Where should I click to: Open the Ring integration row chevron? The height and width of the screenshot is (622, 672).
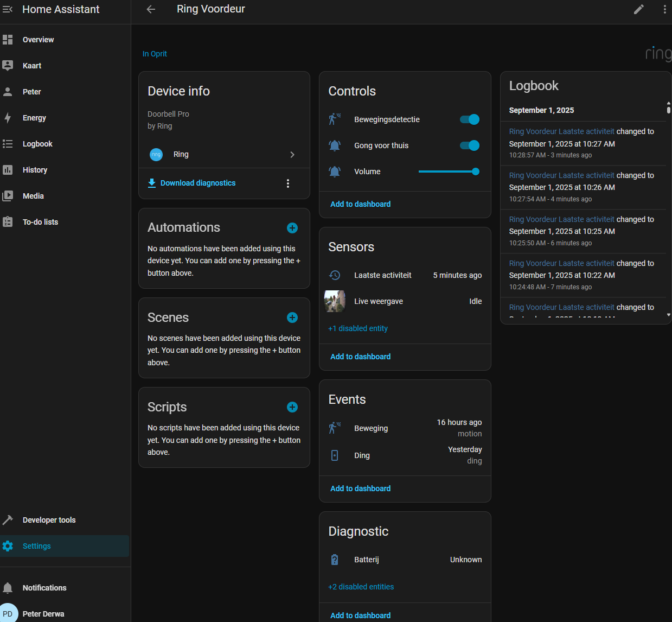(x=292, y=155)
